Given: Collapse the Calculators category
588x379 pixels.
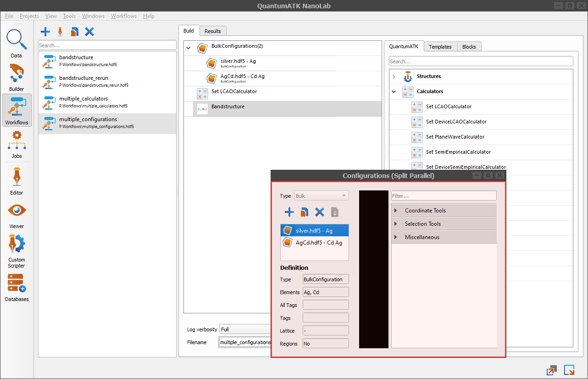Looking at the screenshot, I should click(x=394, y=92).
